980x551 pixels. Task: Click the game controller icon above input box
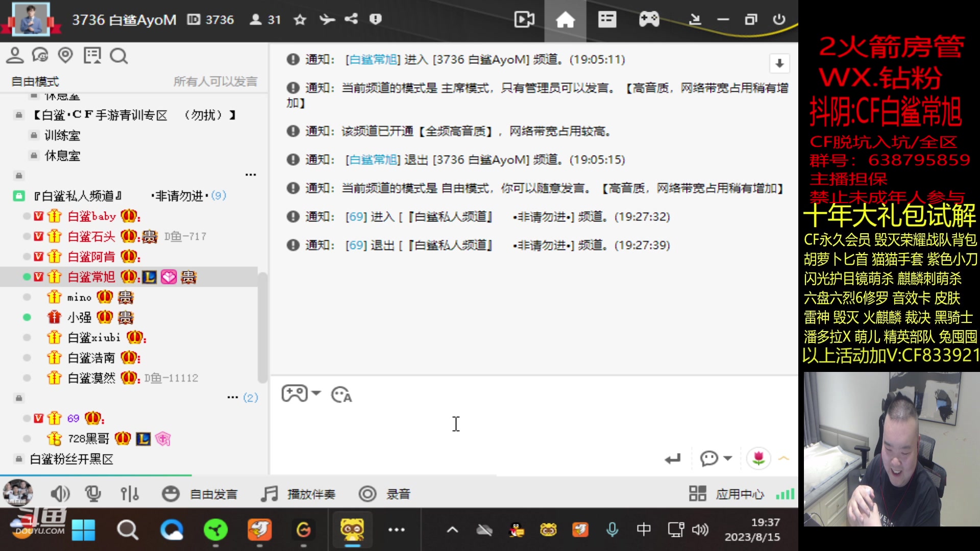coord(295,393)
